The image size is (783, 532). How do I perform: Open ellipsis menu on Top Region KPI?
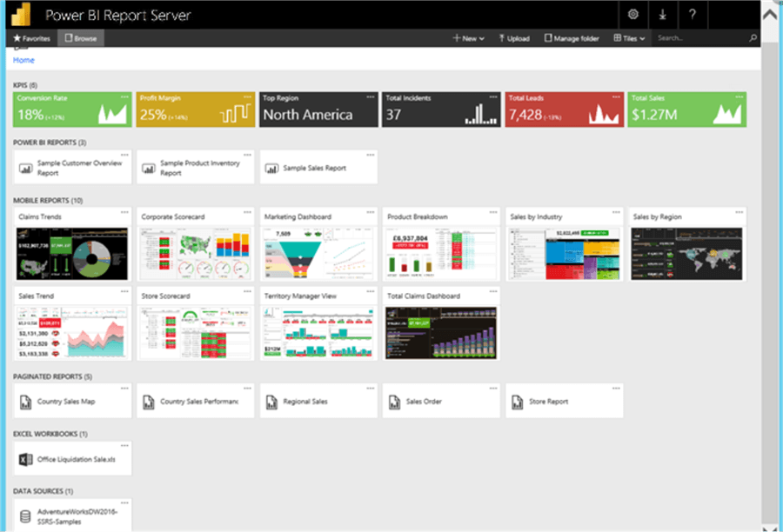coord(370,96)
